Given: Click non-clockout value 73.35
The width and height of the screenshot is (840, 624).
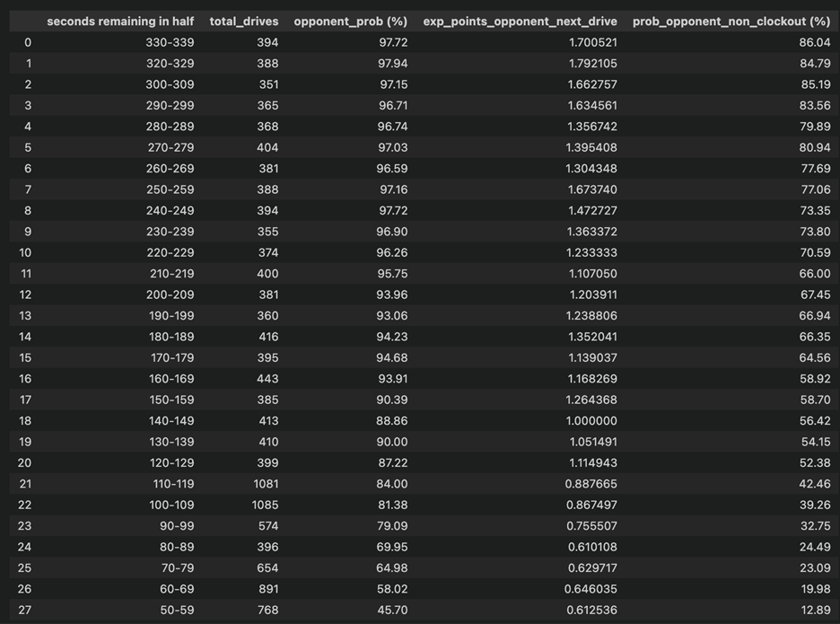Looking at the screenshot, I should pyautogui.click(x=815, y=211).
